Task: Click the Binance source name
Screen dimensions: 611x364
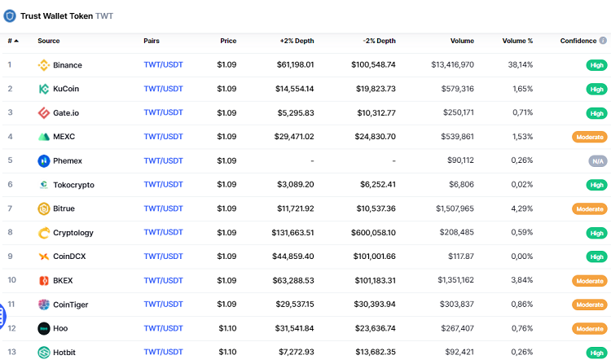Action: (x=68, y=65)
